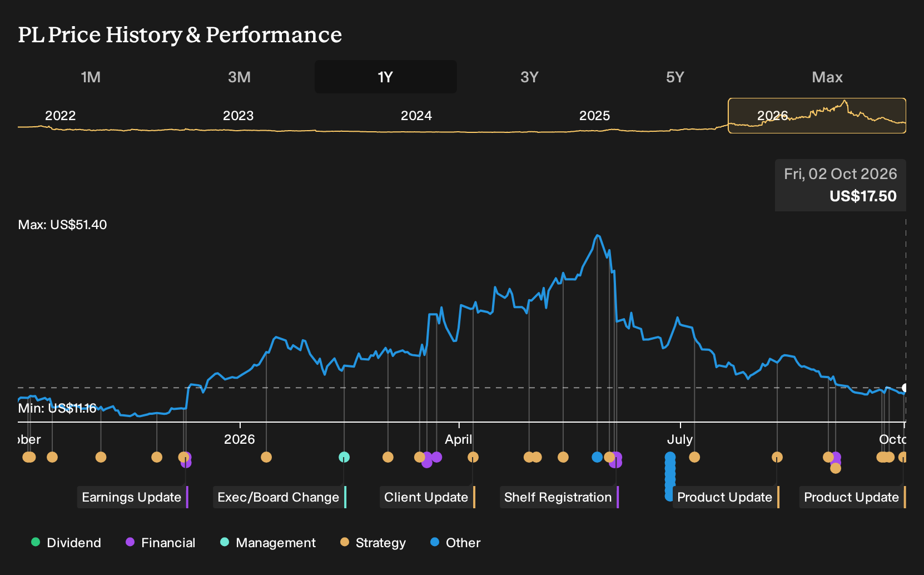This screenshot has height=575, width=924.
Task: Click the Product Update label below July
Action: tap(726, 497)
